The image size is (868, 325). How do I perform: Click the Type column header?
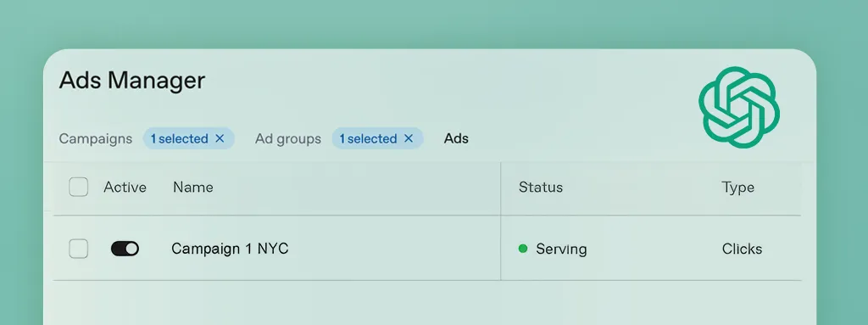coord(738,188)
